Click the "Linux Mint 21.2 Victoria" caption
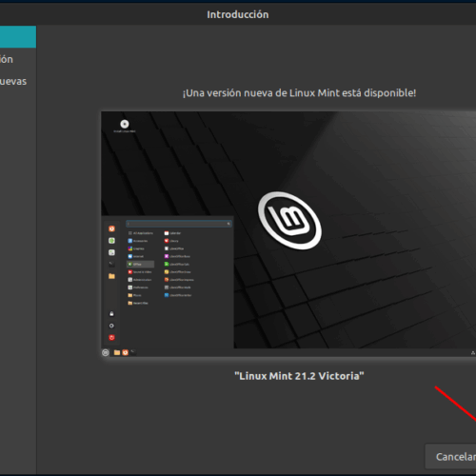The height and width of the screenshot is (476, 476). click(299, 376)
